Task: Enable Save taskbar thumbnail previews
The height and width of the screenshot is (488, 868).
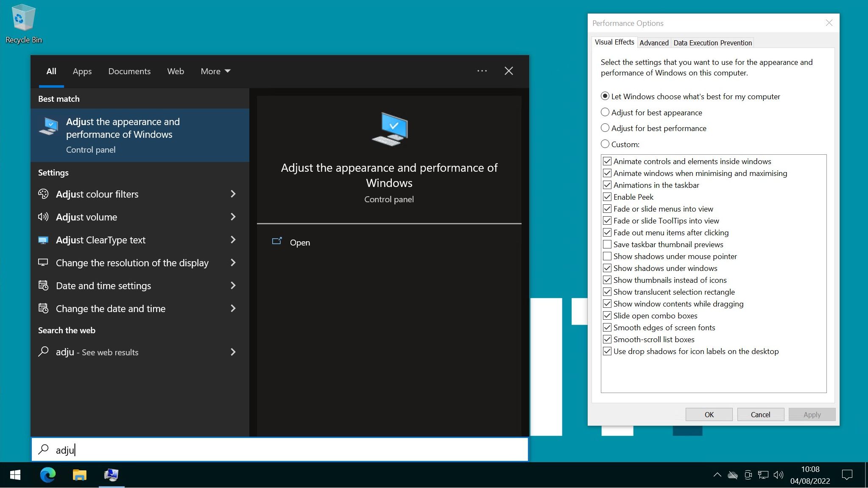Action: coord(607,244)
